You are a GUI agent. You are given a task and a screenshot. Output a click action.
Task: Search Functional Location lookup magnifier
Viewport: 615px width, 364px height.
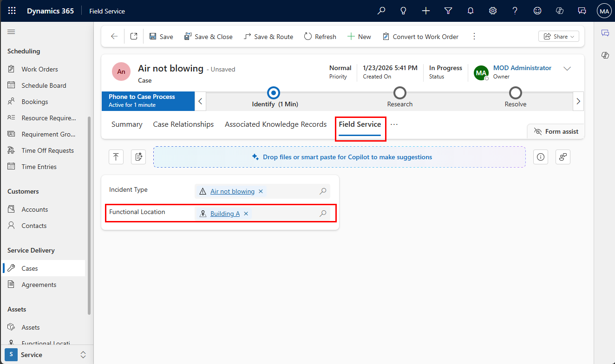tap(323, 214)
